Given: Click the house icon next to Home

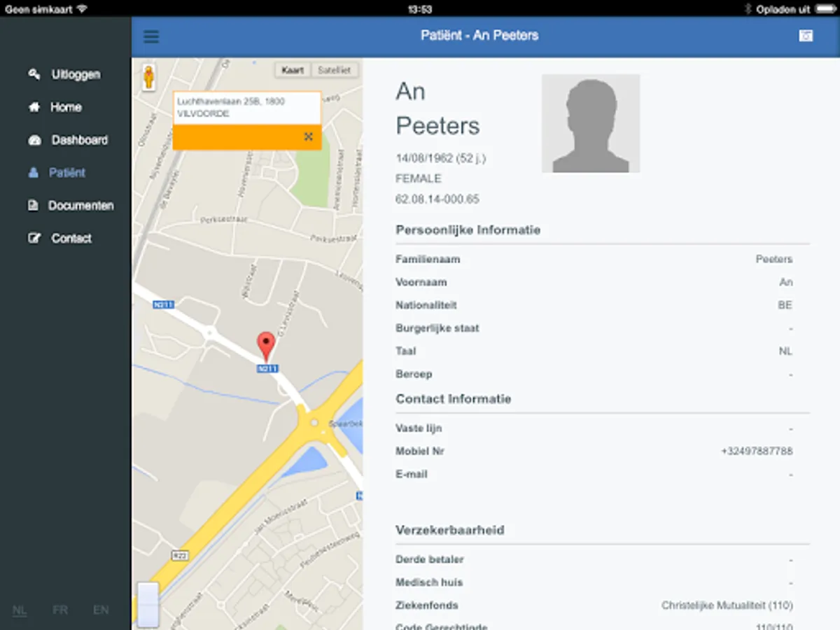Looking at the screenshot, I should point(34,107).
